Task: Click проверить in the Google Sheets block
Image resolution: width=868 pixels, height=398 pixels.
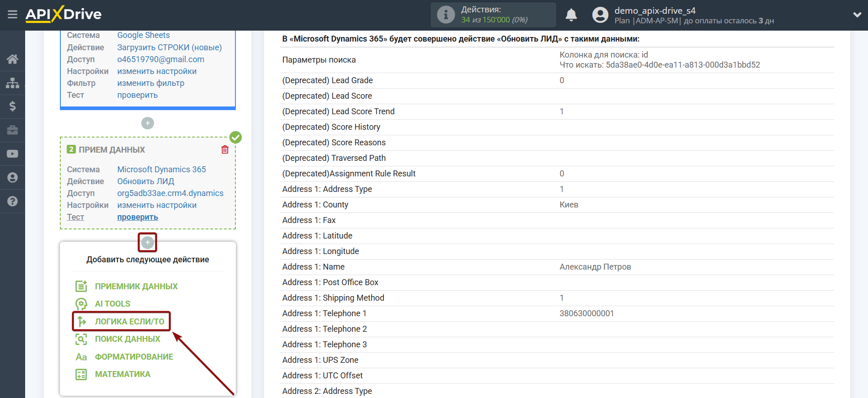Action: tap(138, 95)
